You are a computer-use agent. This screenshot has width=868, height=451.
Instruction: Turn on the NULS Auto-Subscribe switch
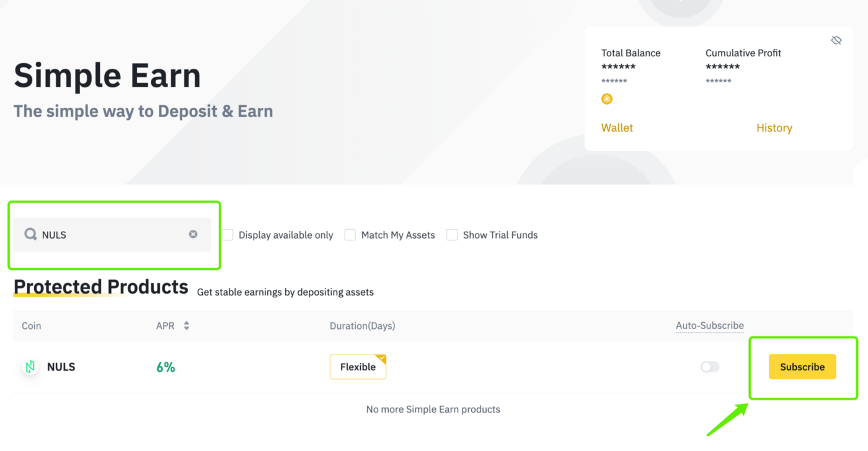point(710,367)
